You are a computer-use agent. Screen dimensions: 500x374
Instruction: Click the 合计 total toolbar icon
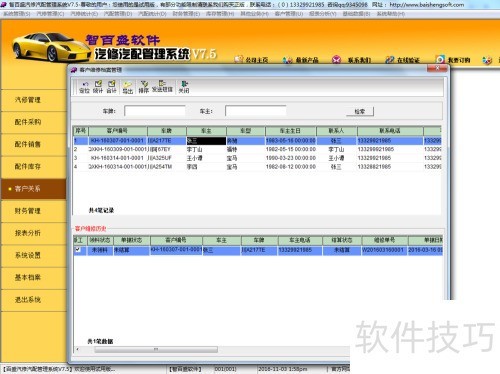[111, 87]
